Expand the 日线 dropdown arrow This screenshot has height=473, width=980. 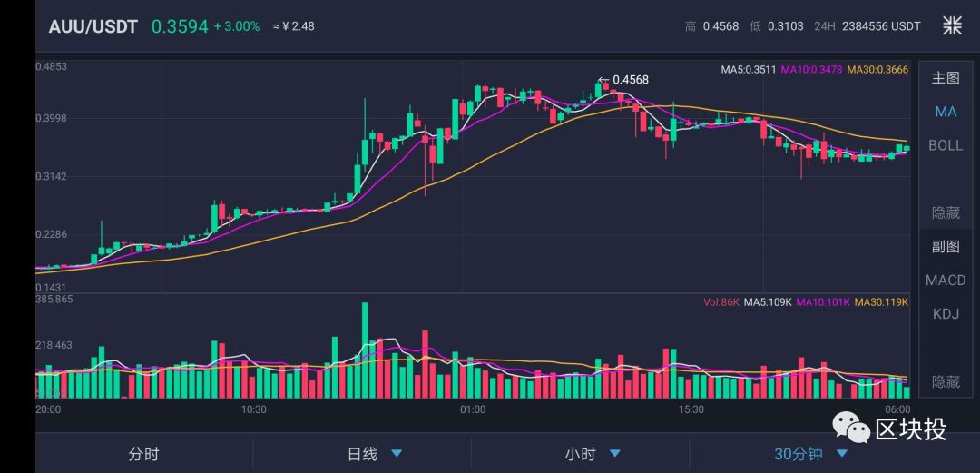pos(397,454)
